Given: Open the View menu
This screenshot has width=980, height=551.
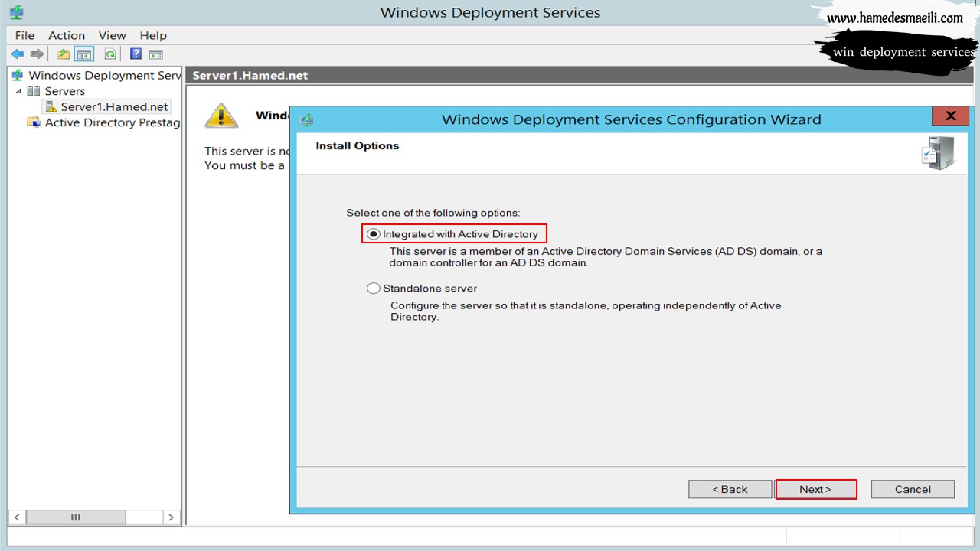Looking at the screenshot, I should (x=112, y=35).
